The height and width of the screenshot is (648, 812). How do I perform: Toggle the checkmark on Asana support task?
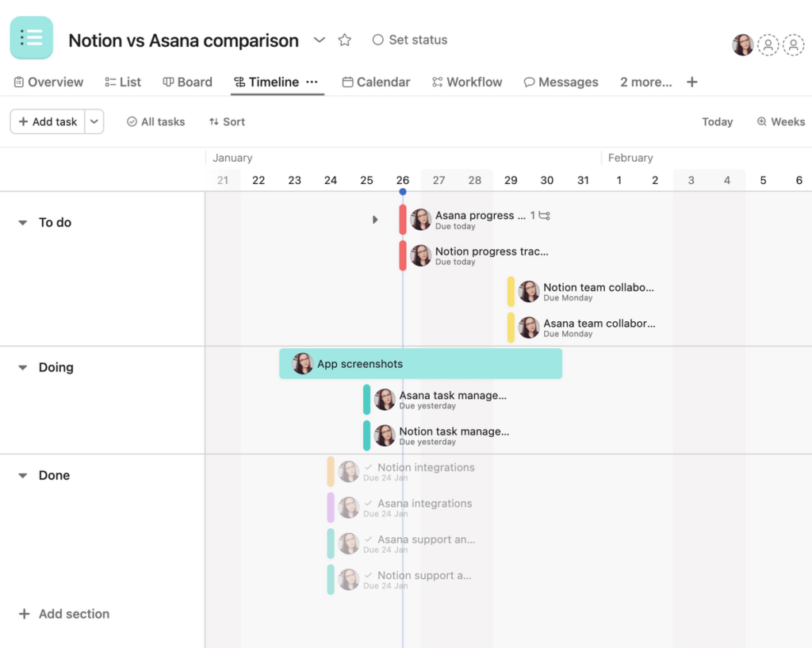370,539
